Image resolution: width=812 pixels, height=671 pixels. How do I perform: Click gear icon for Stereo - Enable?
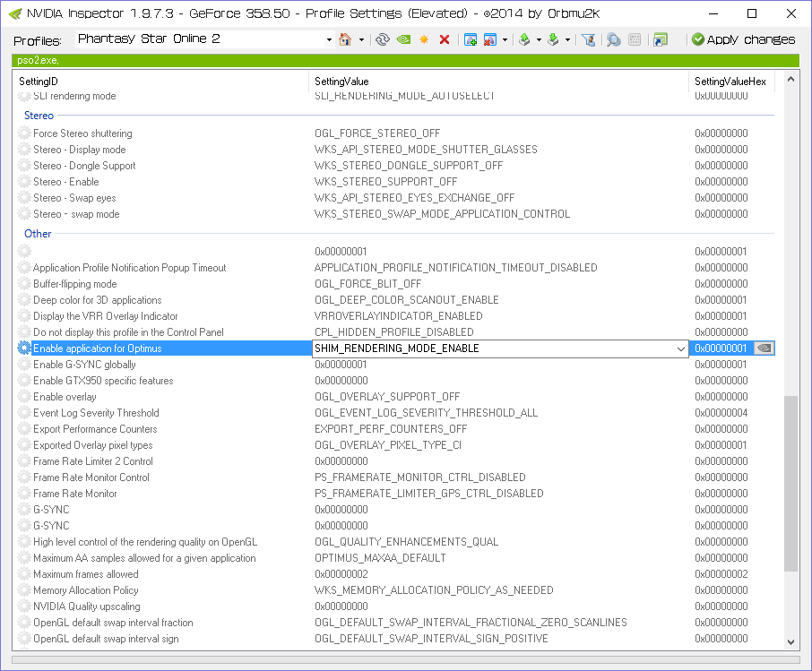coord(24,182)
